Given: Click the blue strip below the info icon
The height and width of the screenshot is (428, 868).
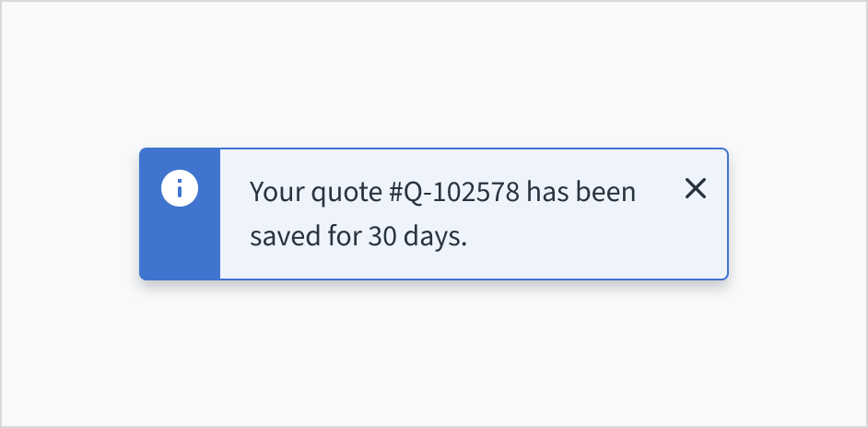Looking at the screenshot, I should tap(180, 244).
